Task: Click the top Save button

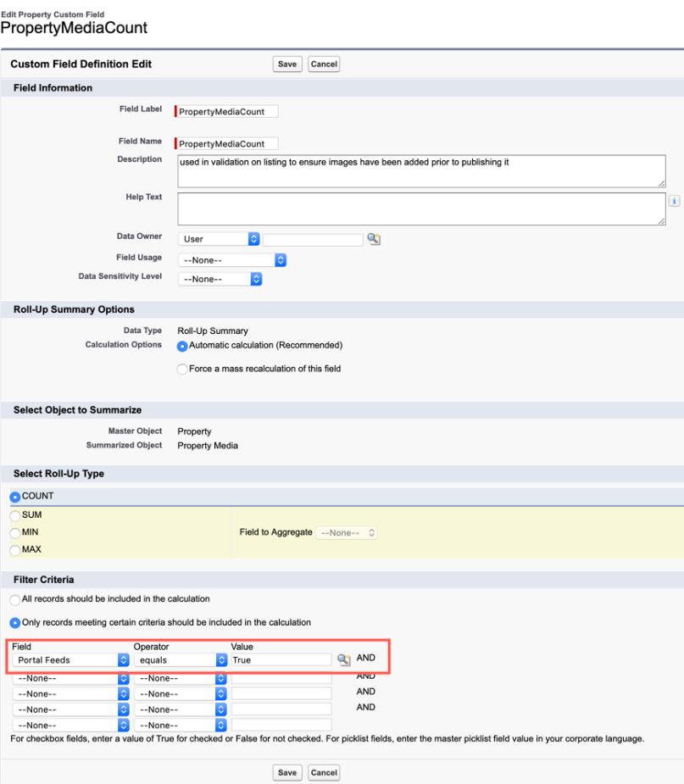Action: click(287, 64)
